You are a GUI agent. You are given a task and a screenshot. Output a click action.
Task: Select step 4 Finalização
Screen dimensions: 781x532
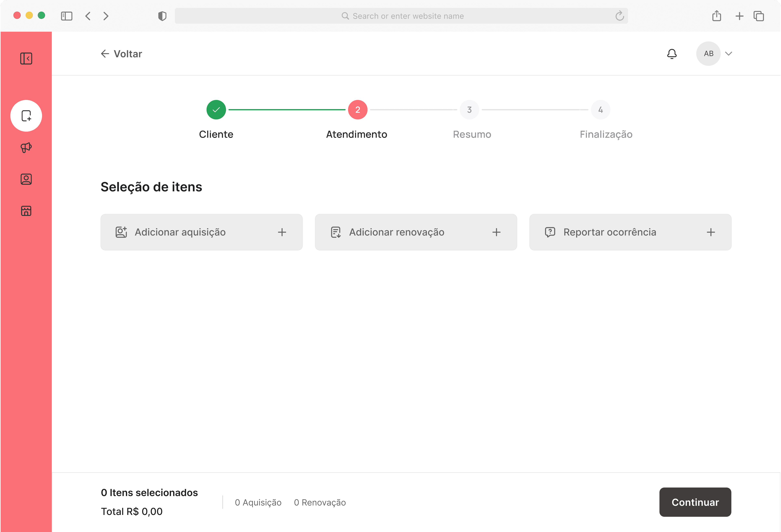(x=600, y=109)
